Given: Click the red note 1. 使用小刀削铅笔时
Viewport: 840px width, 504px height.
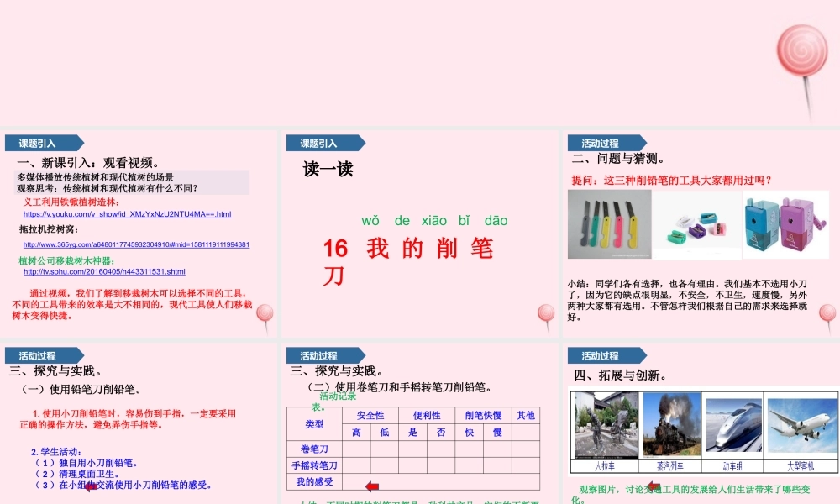Looking at the screenshot, I should click(128, 419).
